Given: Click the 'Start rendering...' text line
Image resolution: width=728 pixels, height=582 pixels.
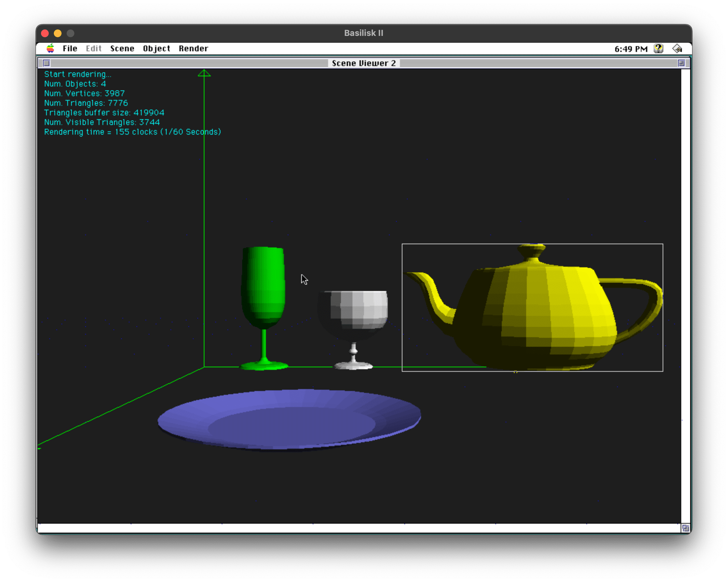Looking at the screenshot, I should [x=78, y=74].
